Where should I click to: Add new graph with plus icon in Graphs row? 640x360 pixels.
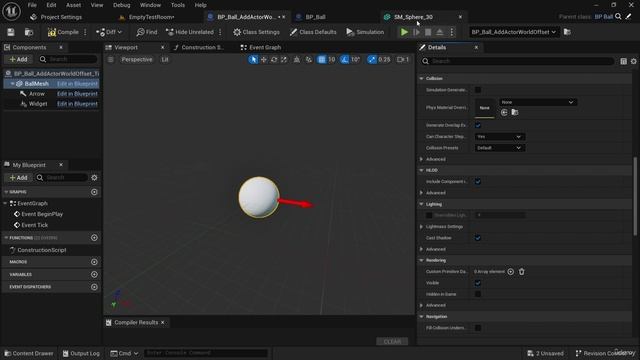click(x=94, y=192)
